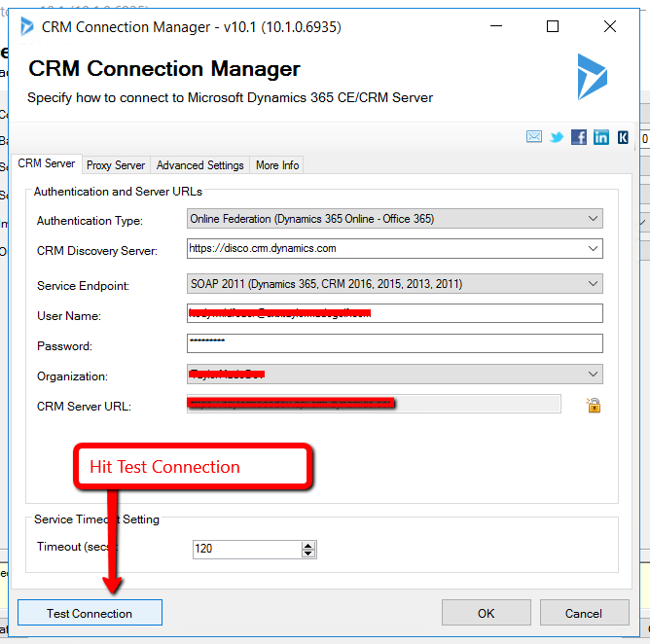This screenshot has height=644, width=650.
Task: Click into the Password field
Action: pyautogui.click(x=394, y=343)
